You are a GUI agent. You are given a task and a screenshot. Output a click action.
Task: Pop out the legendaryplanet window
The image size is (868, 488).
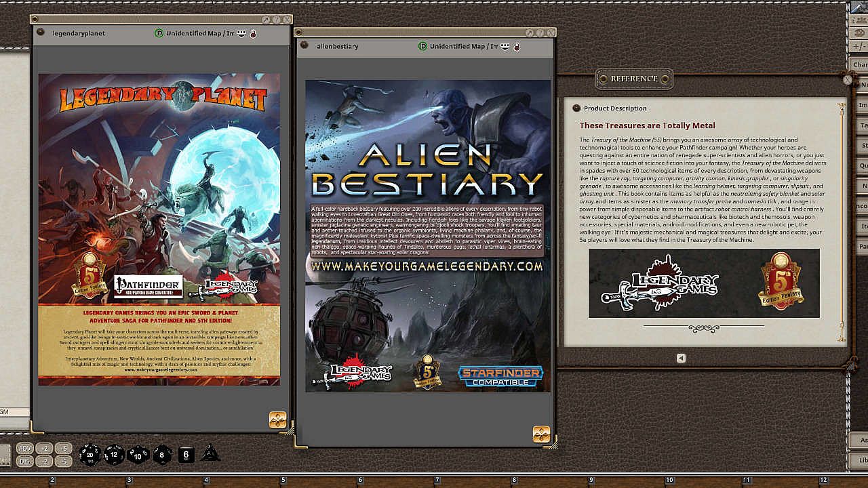click(267, 20)
